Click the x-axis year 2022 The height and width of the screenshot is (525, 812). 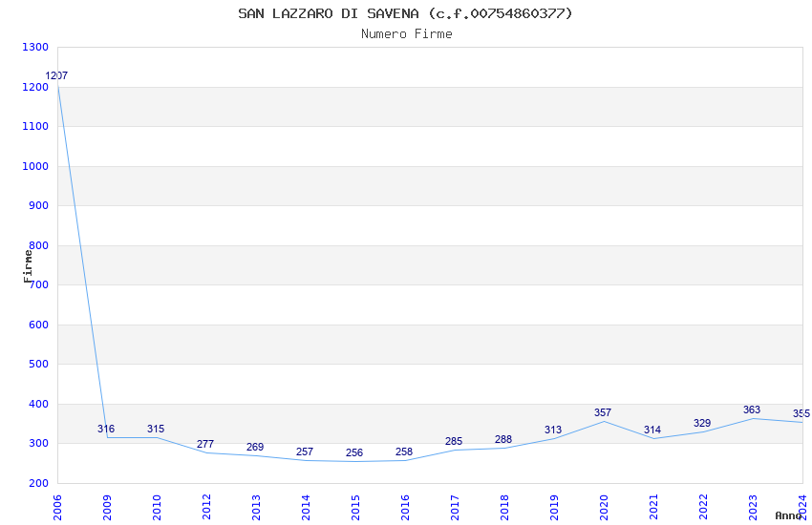704,507
